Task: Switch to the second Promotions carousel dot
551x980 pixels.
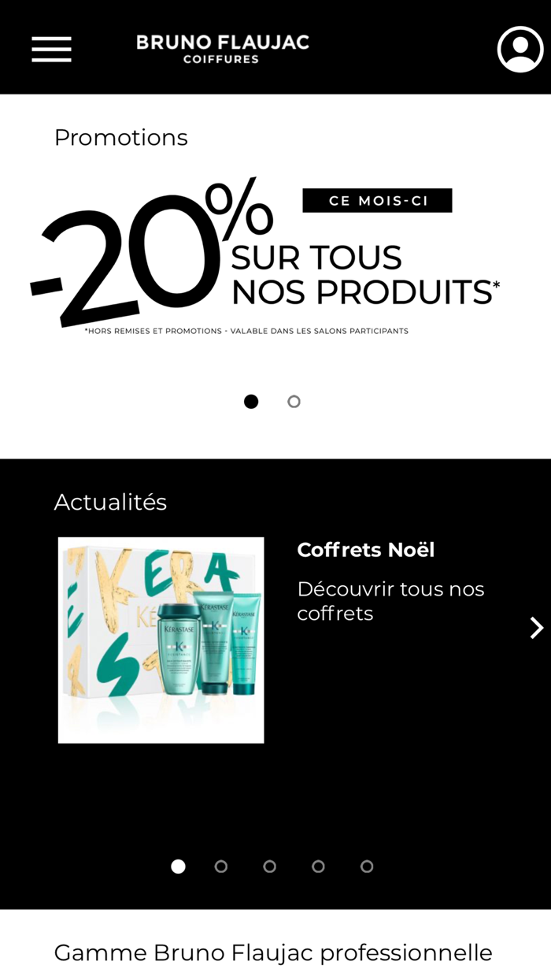Action: [294, 402]
